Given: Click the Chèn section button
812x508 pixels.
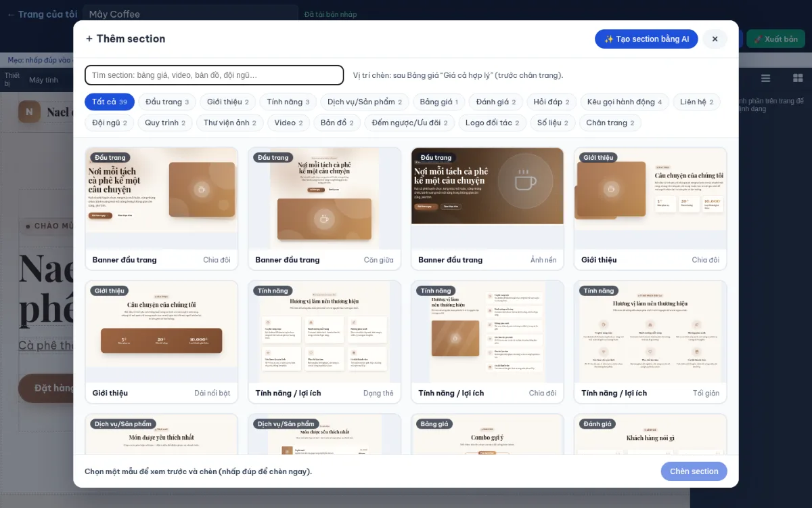Looking at the screenshot, I should [694, 471].
